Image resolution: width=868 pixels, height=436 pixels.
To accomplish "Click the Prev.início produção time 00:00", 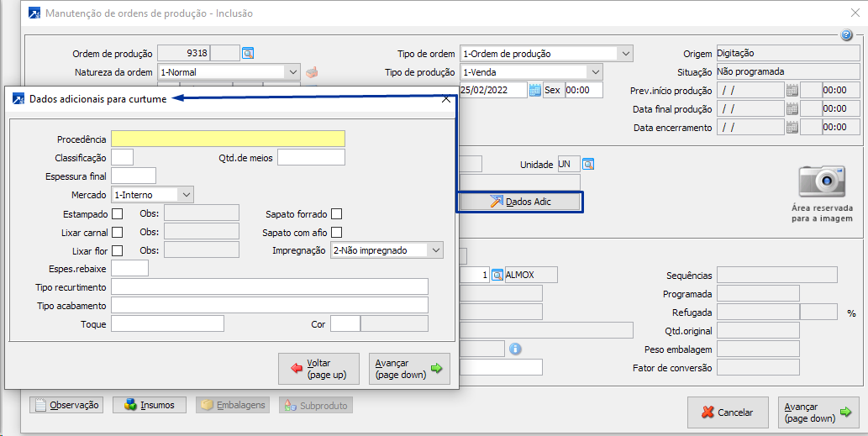I will [x=841, y=90].
